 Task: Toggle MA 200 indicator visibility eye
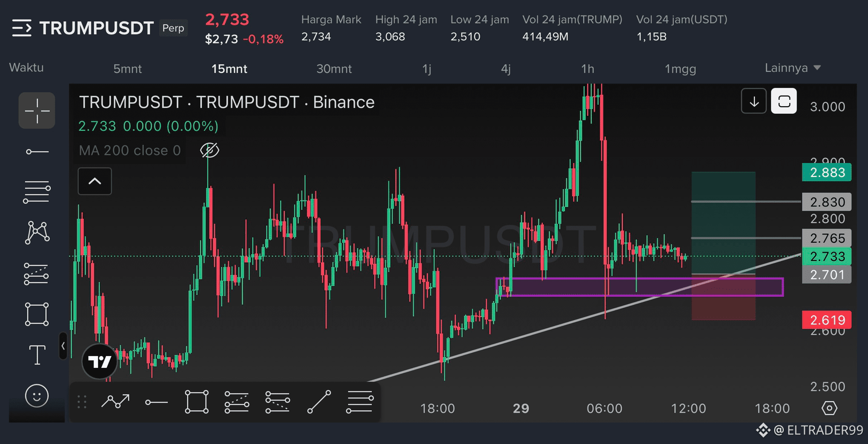click(209, 151)
